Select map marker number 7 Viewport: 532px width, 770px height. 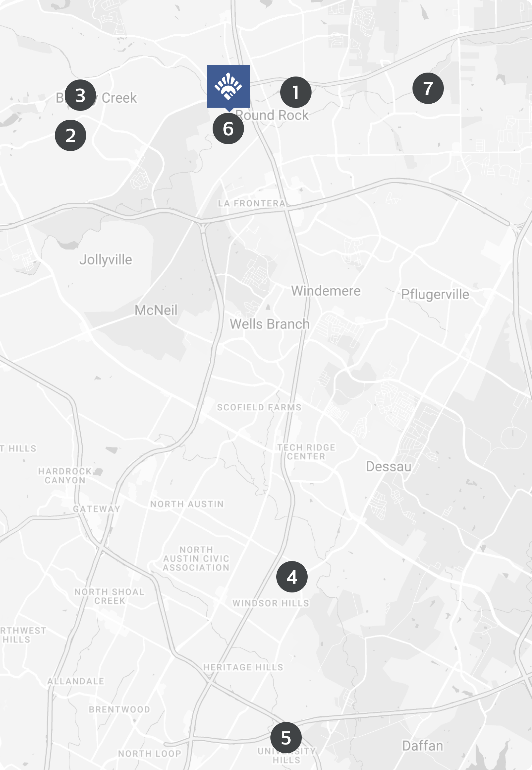click(428, 88)
